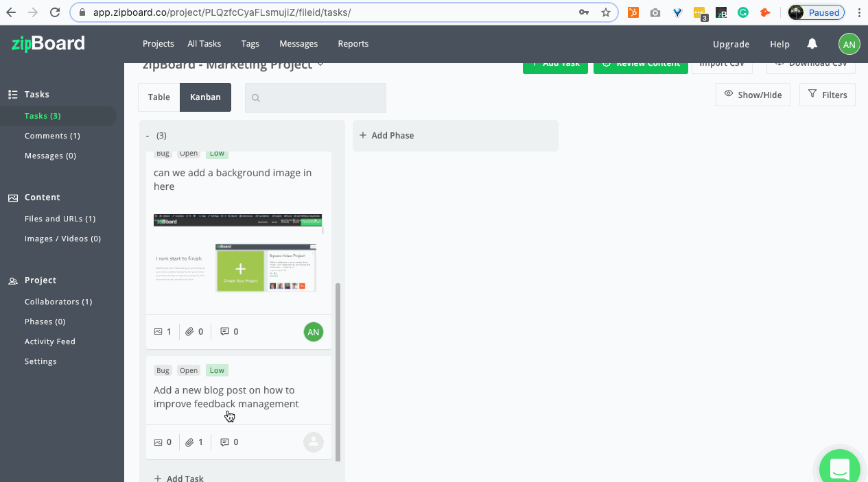Click the camera screenshot extension icon
Image resolution: width=868 pixels, height=482 pixels.
click(x=655, y=12)
